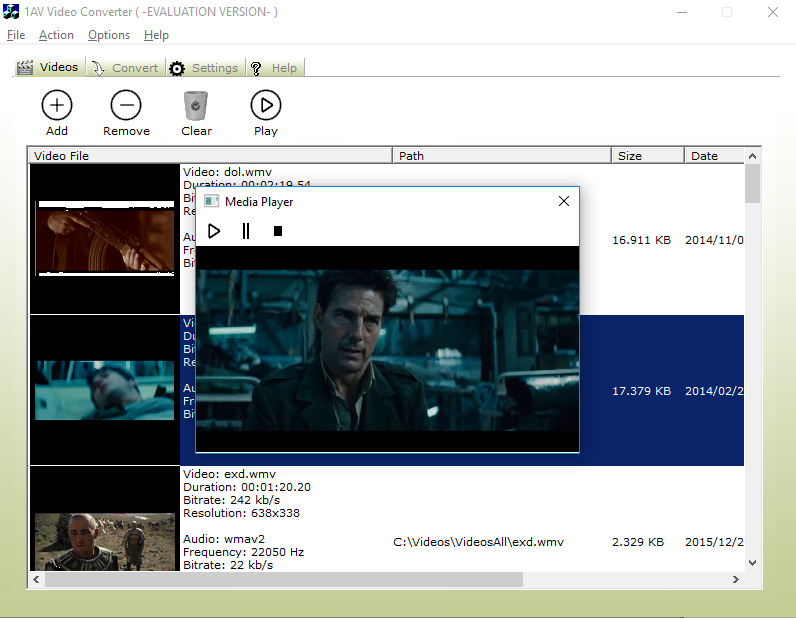Clear the video list with trash icon
This screenshot has height=618, width=796.
point(196,105)
